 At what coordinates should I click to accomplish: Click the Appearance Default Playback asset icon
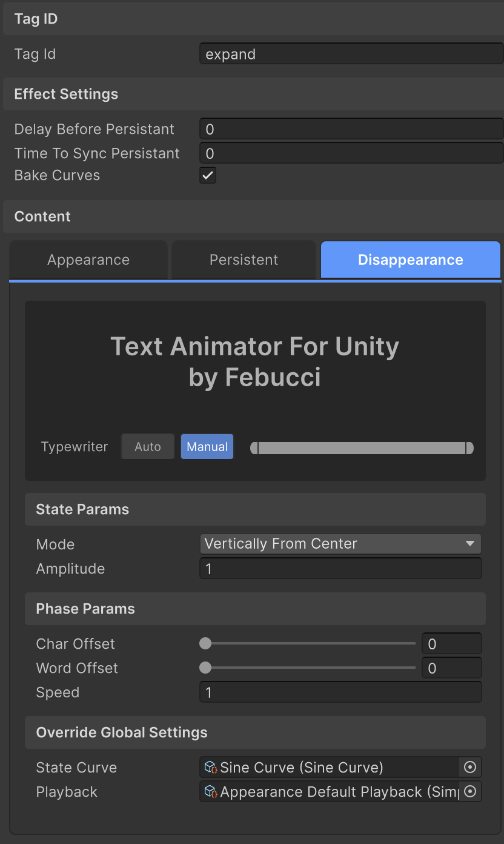tap(211, 792)
